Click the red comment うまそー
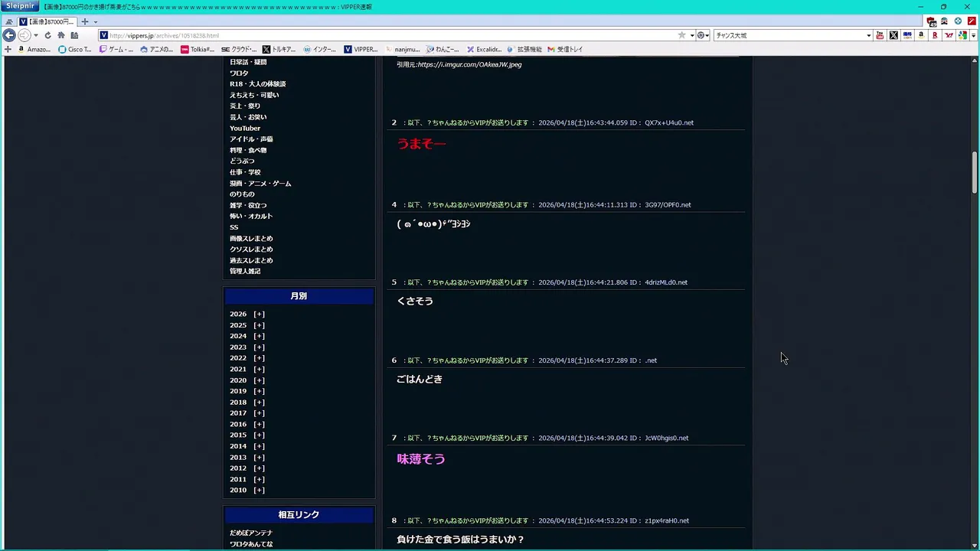This screenshot has height=551, width=980. point(421,144)
